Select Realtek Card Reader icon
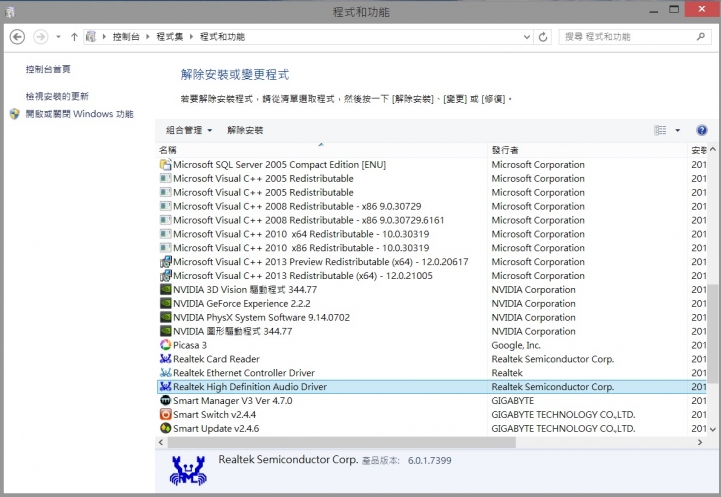This screenshot has width=721, height=497. pos(166,359)
